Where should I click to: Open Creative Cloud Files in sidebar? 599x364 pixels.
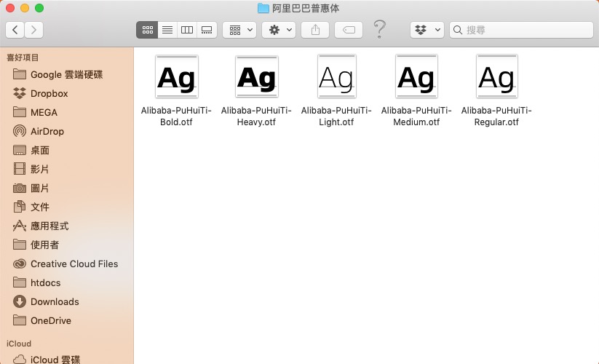[x=74, y=264]
